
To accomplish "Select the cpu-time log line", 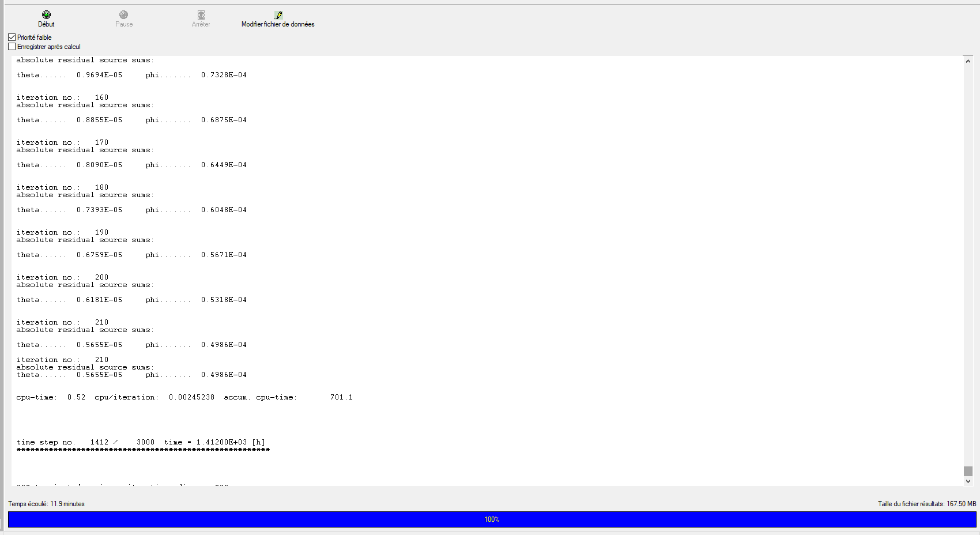I will click(185, 397).
